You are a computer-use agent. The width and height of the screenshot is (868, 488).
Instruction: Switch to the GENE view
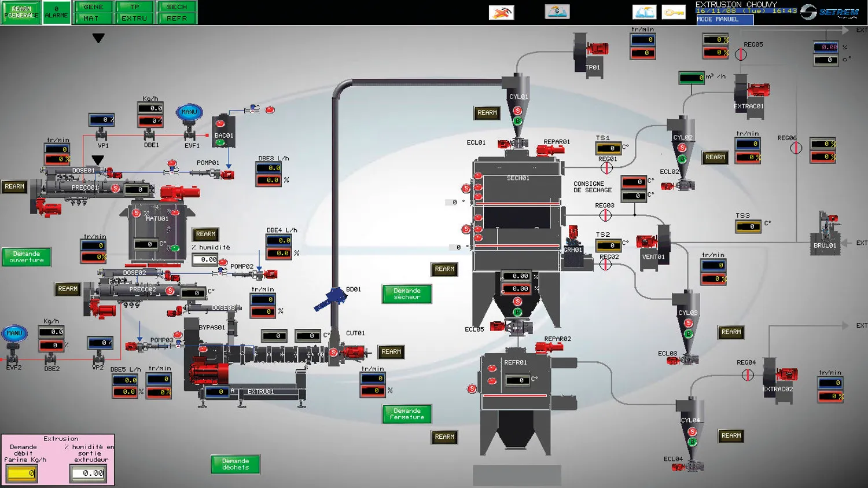pos(93,7)
